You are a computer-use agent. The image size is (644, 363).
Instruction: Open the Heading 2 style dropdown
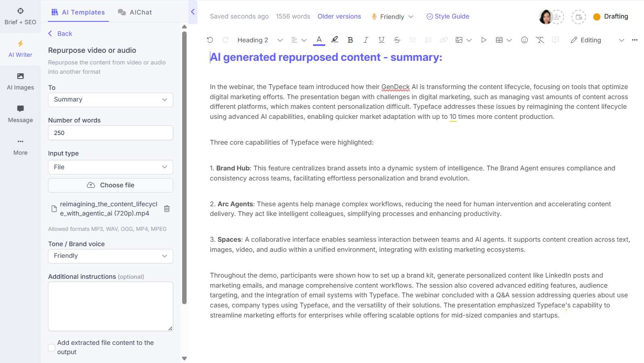pos(260,40)
